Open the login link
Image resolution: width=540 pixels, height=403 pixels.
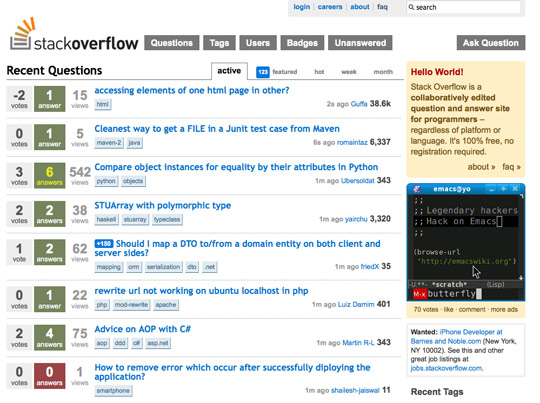pos(302,7)
